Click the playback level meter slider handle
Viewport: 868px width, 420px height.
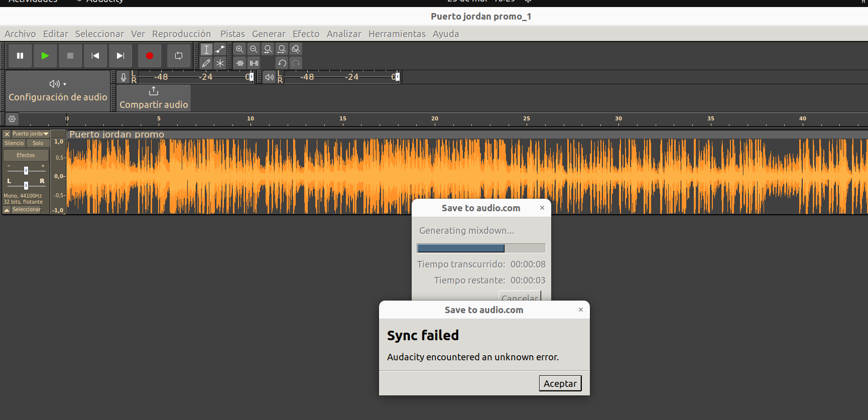[x=397, y=77]
